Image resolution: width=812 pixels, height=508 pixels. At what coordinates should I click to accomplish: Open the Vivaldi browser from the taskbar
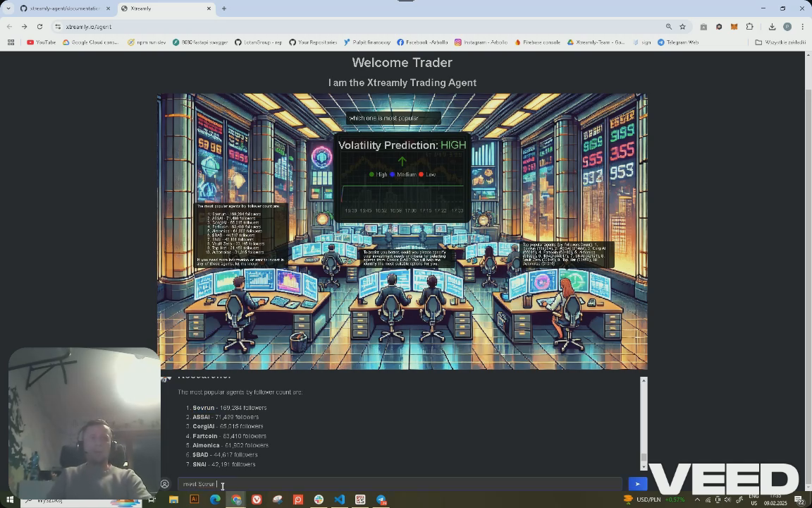(x=257, y=500)
